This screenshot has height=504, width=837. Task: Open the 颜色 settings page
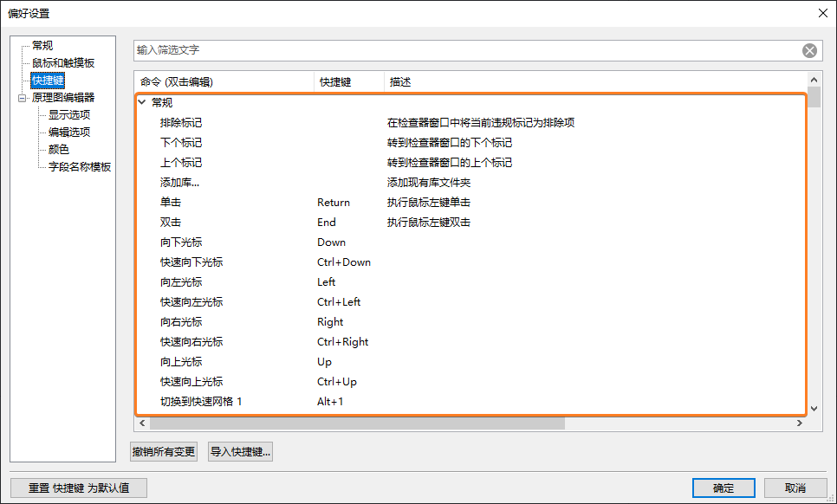pos(59,149)
